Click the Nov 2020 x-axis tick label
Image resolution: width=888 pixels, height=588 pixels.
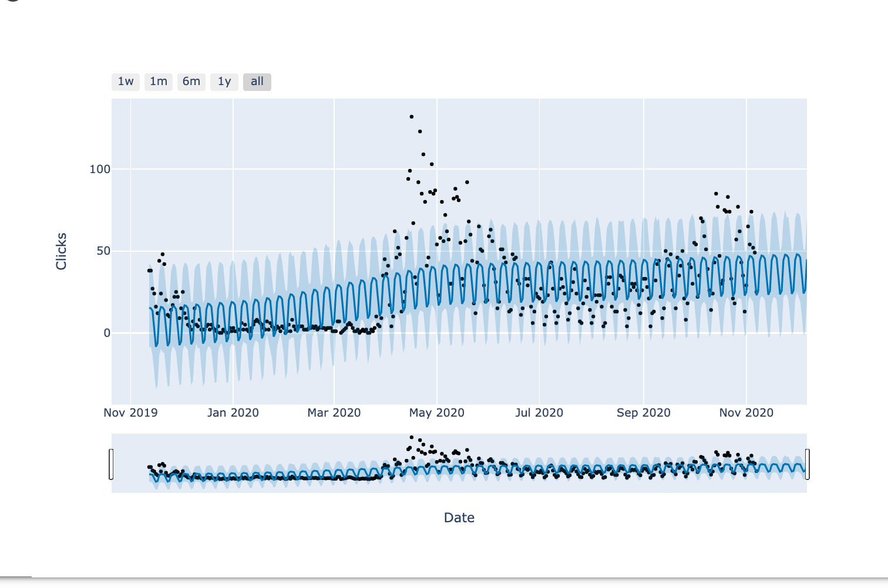click(746, 413)
